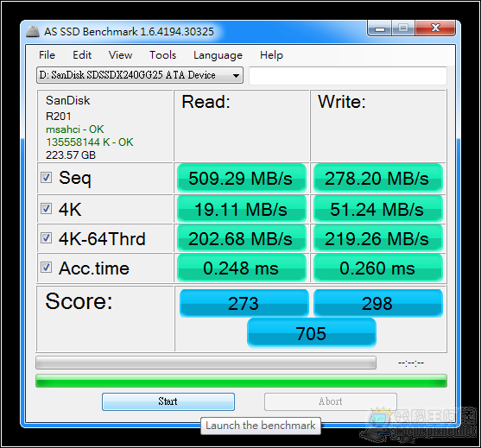Screen dimensions: 481x448
Task: Click the 223.57 GB capacity text
Action: point(71,155)
